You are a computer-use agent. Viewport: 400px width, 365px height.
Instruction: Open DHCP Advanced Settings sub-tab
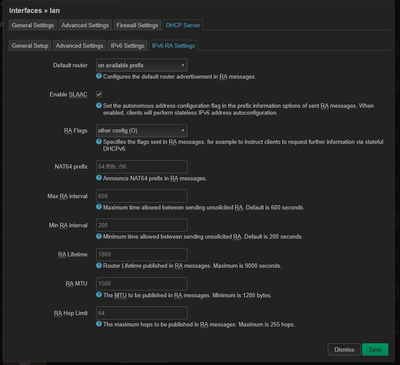(x=79, y=46)
